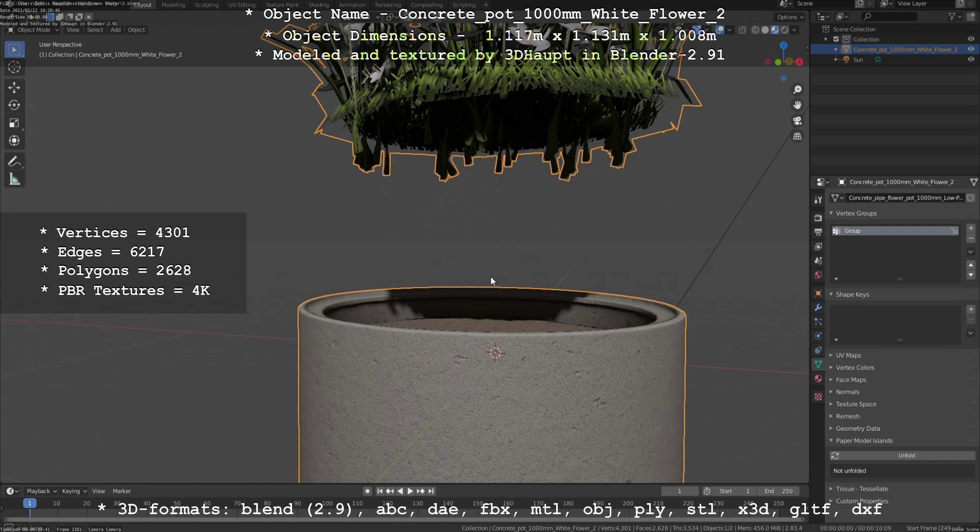
Task: Open the Output properties tab
Action: tap(818, 232)
